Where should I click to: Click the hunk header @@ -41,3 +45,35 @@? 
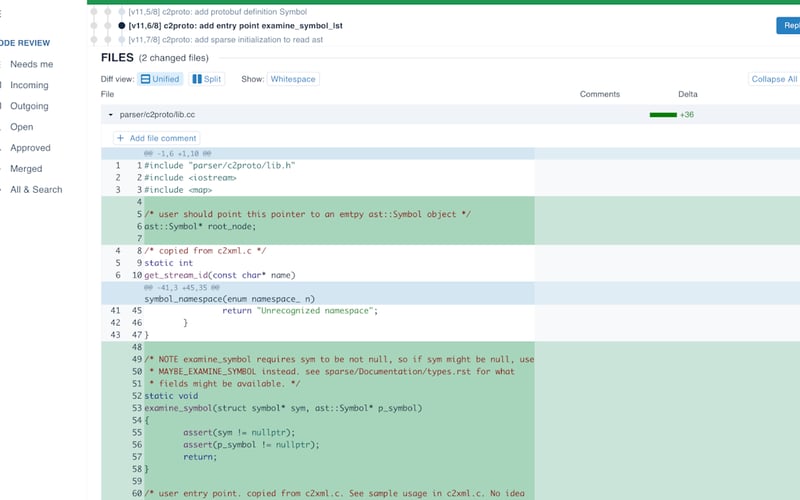tap(182, 288)
